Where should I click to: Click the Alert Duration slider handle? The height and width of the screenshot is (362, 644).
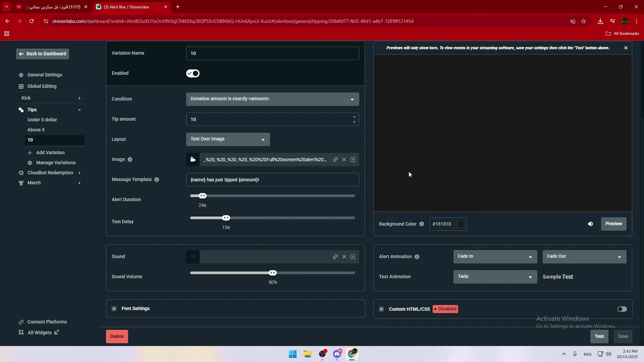(202, 196)
